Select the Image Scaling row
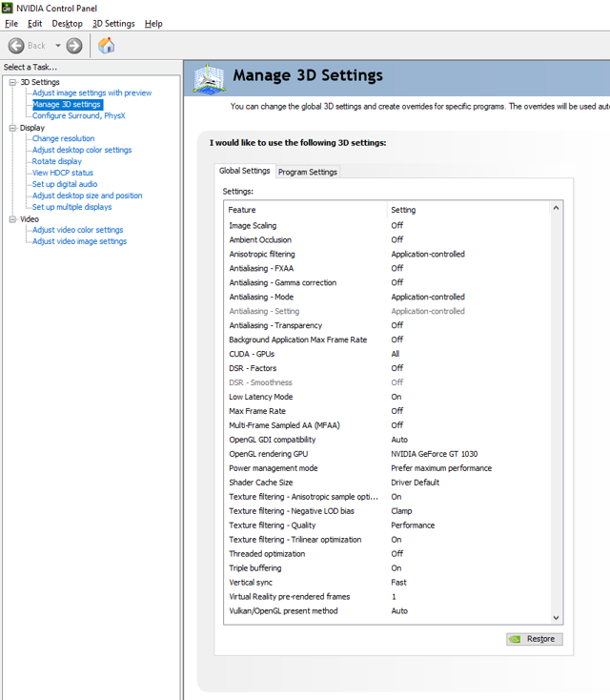This screenshot has width=610, height=700. click(387, 225)
